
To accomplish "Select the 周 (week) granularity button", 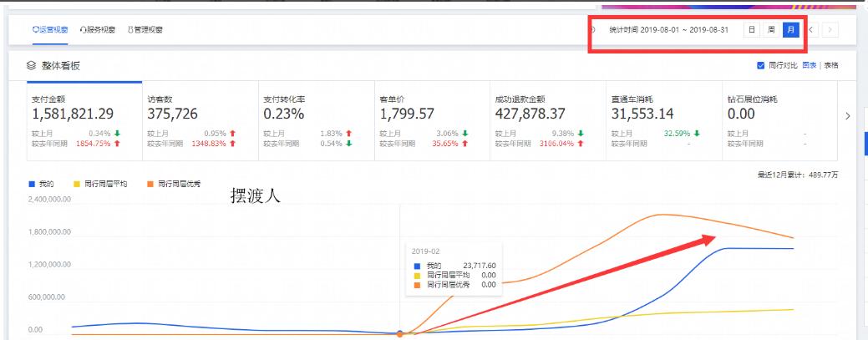I will (771, 30).
